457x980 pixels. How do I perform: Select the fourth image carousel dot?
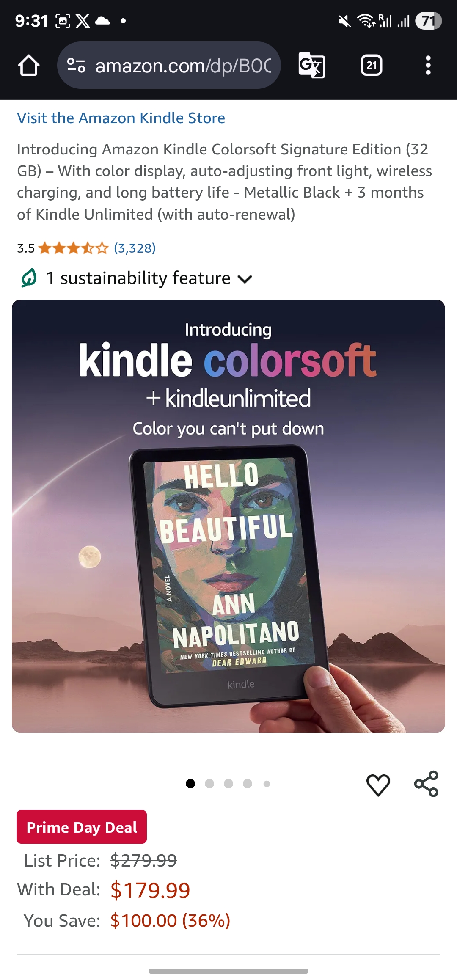tap(248, 784)
